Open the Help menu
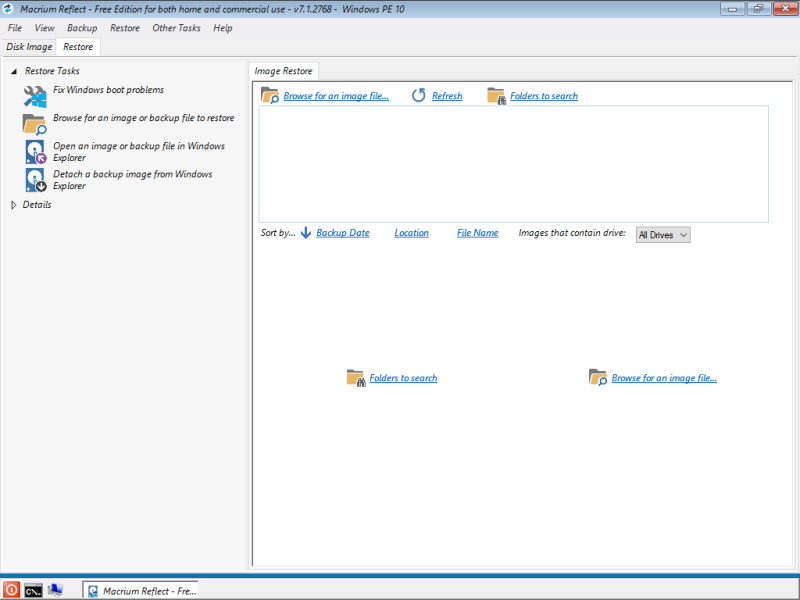 pyautogui.click(x=222, y=28)
